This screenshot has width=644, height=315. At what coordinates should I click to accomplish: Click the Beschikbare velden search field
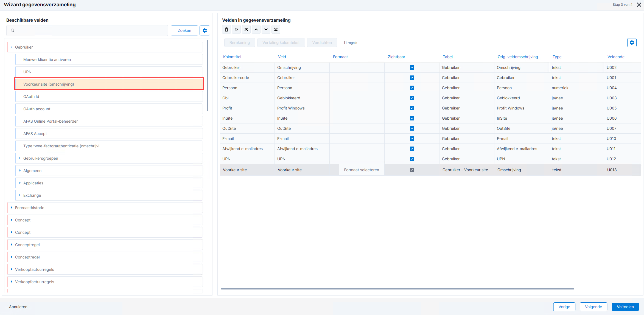coord(87,30)
